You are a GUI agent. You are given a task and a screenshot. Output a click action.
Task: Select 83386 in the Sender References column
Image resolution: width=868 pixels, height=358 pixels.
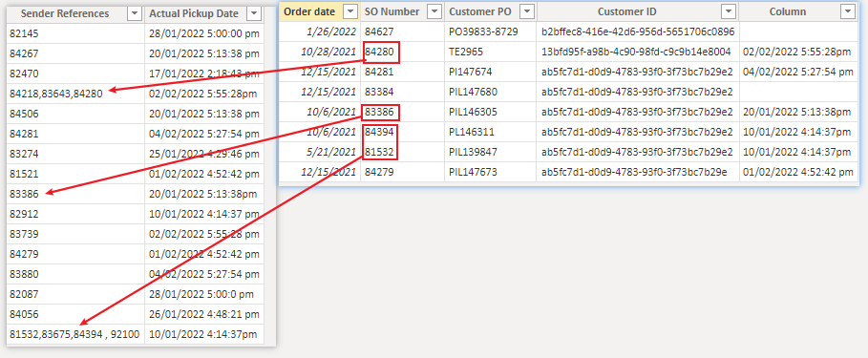point(75,194)
